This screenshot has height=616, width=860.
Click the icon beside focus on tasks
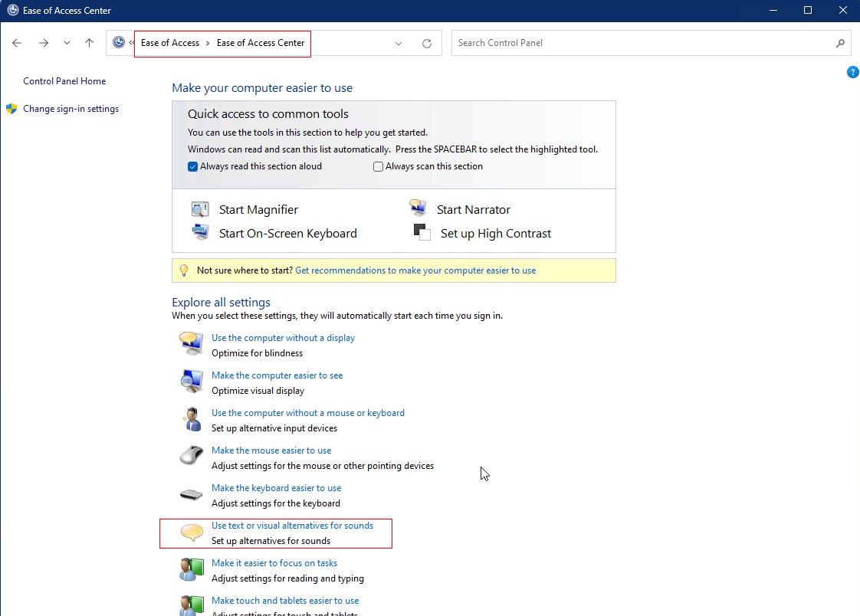click(192, 568)
